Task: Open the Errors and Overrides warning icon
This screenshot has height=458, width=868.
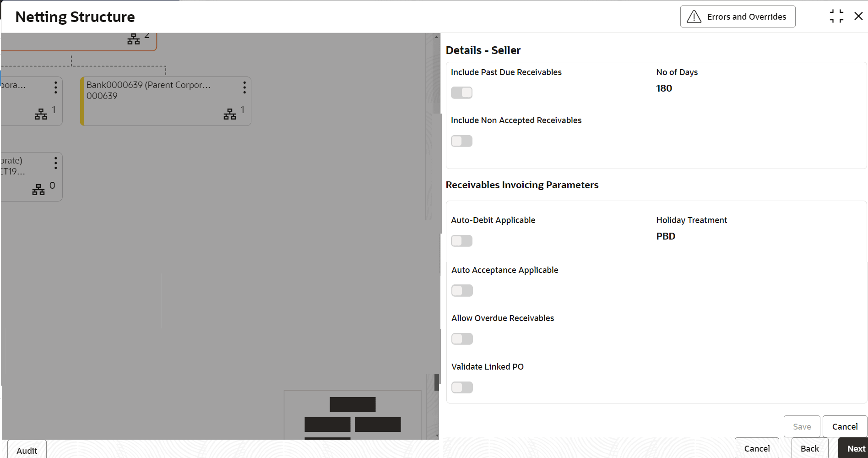Action: click(x=694, y=17)
